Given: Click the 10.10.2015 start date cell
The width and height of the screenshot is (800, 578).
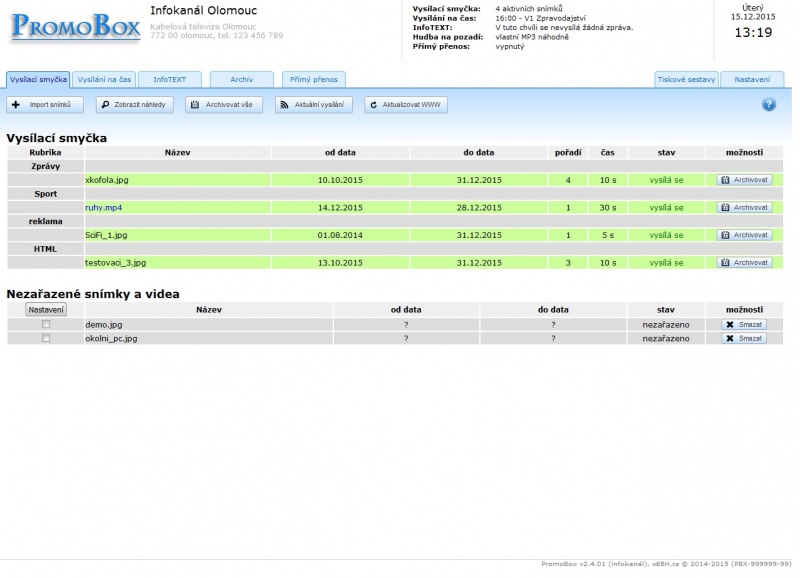Looking at the screenshot, I should click(x=340, y=180).
